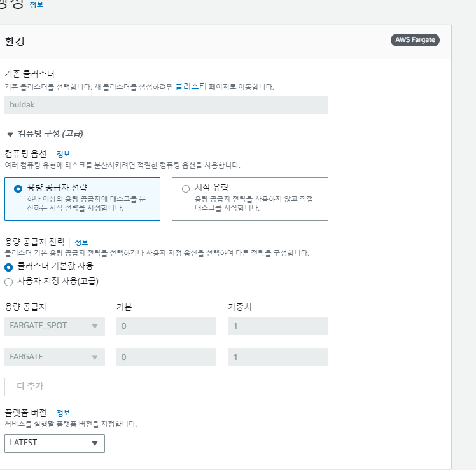Select the 용량 공급자 전략 radio option

click(18, 188)
